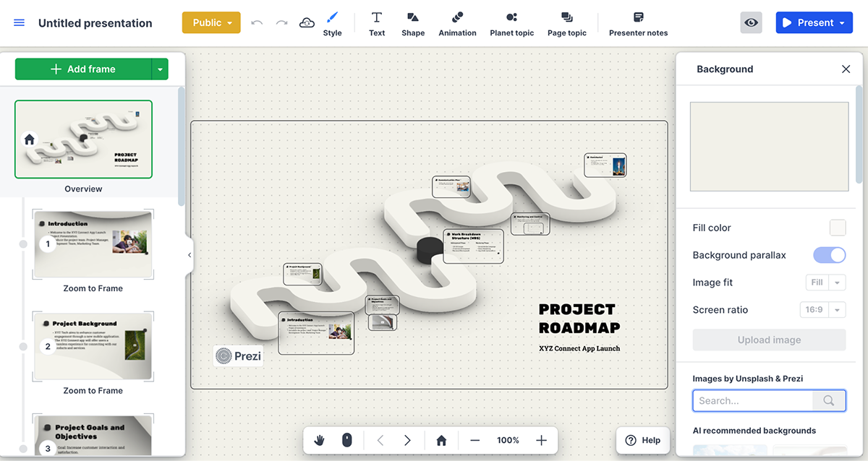Click the Upload image button
The height and width of the screenshot is (461, 868).
coord(769,340)
